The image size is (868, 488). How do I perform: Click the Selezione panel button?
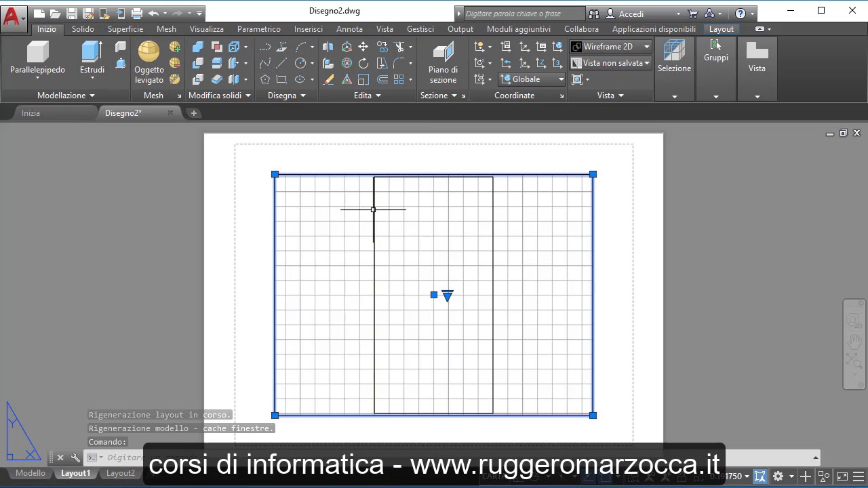coord(674,68)
